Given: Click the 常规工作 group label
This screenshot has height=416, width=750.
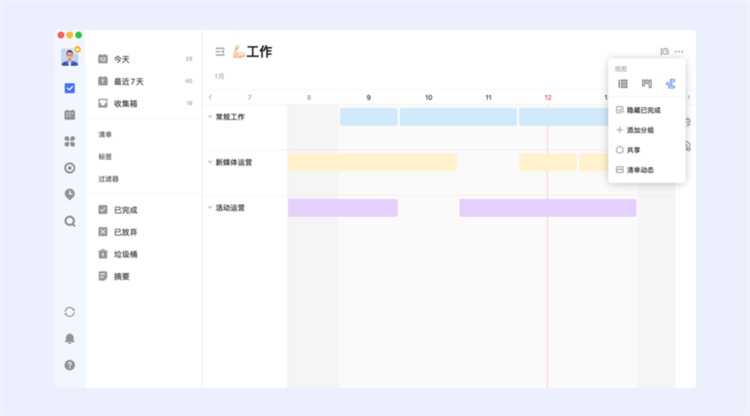Looking at the screenshot, I should tap(230, 117).
